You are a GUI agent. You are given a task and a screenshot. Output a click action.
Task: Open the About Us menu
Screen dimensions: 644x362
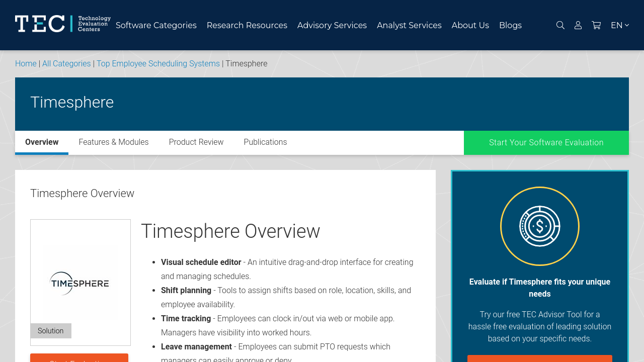pos(470,25)
